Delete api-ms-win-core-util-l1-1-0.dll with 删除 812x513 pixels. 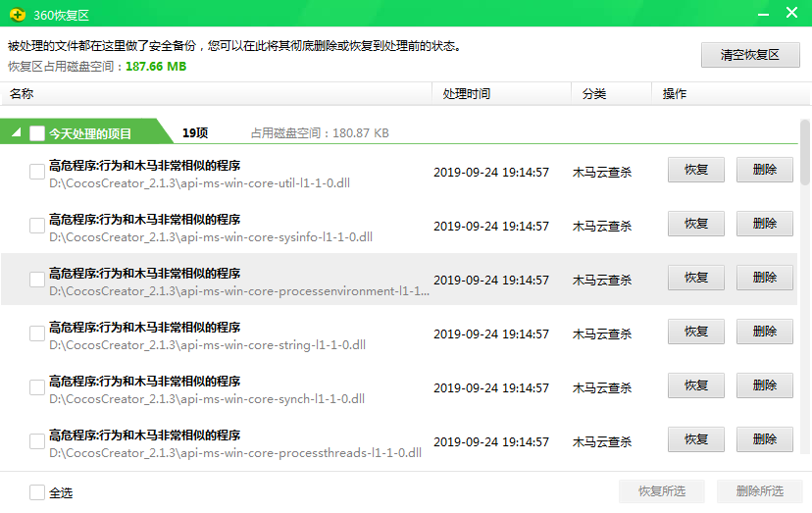point(765,170)
